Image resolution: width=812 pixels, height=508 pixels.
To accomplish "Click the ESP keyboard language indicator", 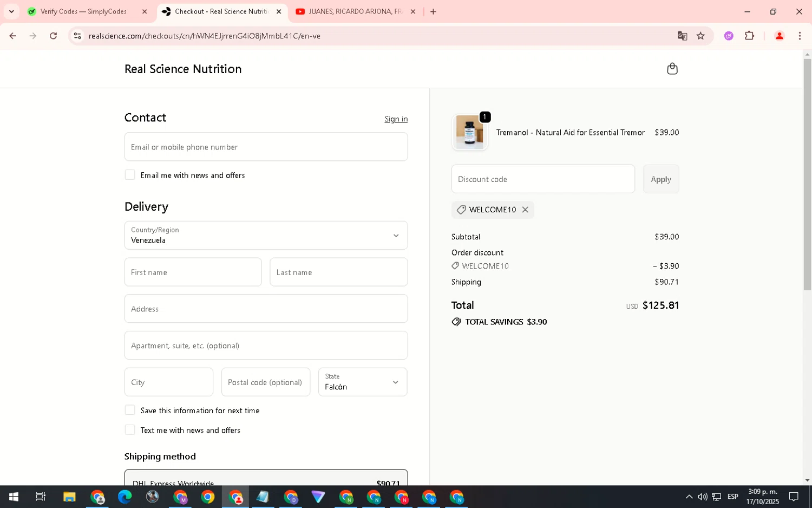I will (733, 497).
